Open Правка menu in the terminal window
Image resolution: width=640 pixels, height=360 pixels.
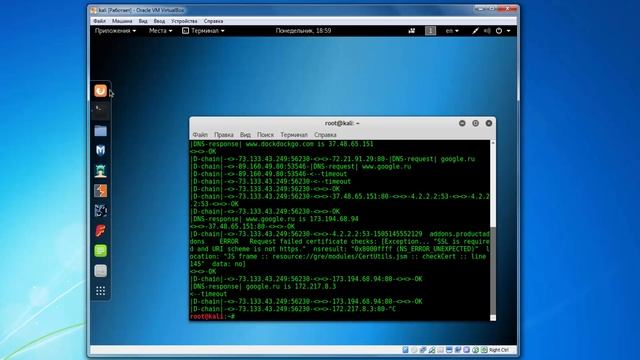click(x=224, y=135)
